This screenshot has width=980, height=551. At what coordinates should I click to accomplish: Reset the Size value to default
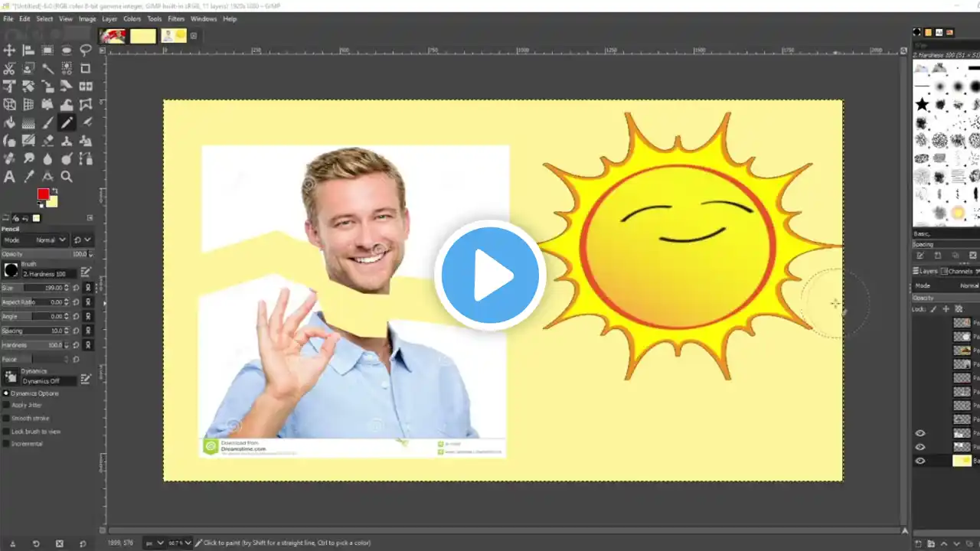[x=77, y=288]
